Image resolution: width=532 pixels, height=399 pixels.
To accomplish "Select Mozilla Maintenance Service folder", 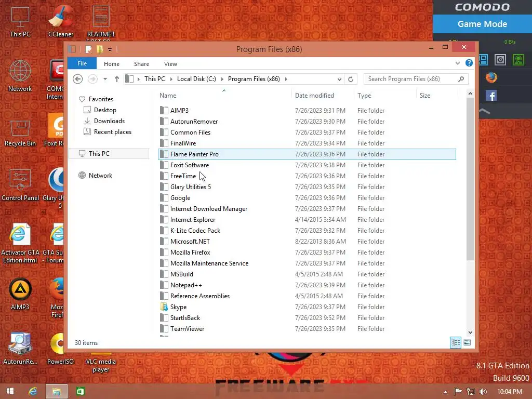I will tap(307, 263).
